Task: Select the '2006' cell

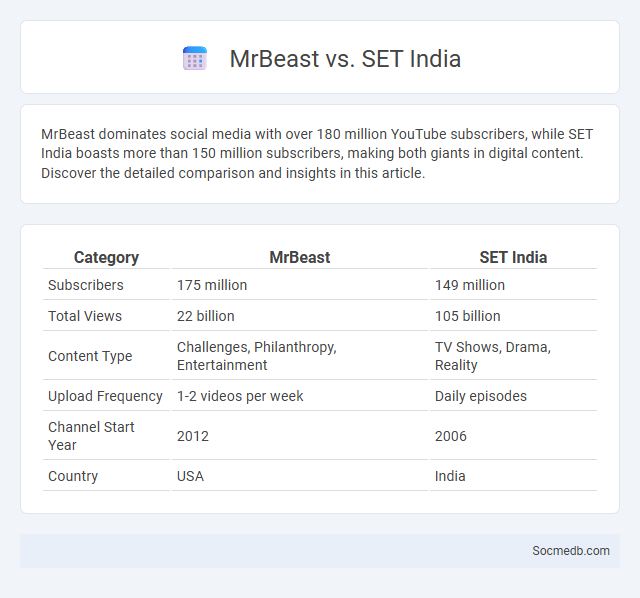Action: (x=513, y=436)
